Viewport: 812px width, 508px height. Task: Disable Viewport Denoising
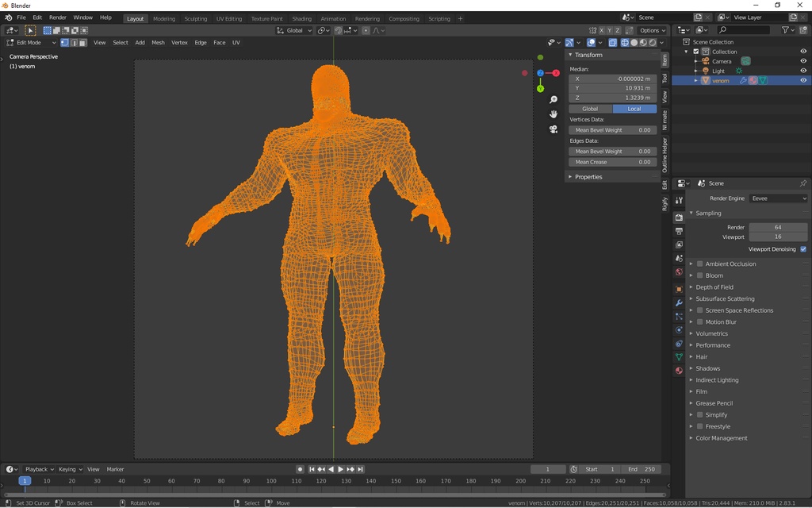click(x=803, y=248)
